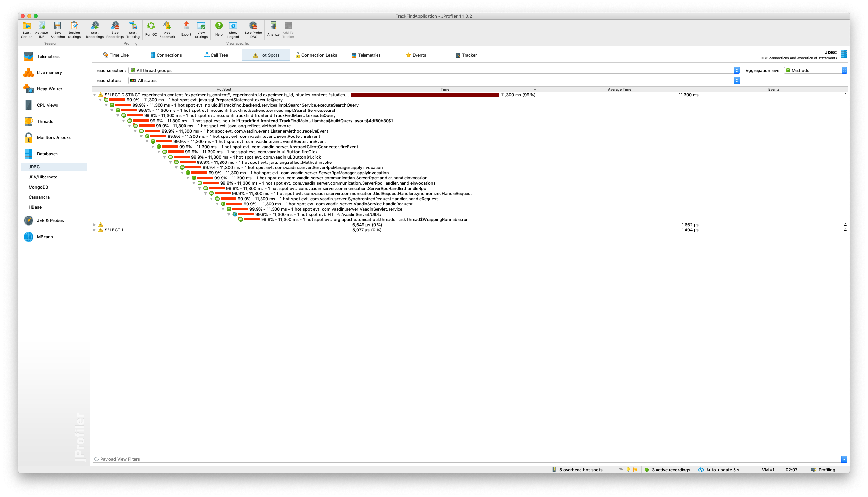The image size is (868, 497).
Task: Click the 5 overhead hot spots status
Action: pos(577,470)
